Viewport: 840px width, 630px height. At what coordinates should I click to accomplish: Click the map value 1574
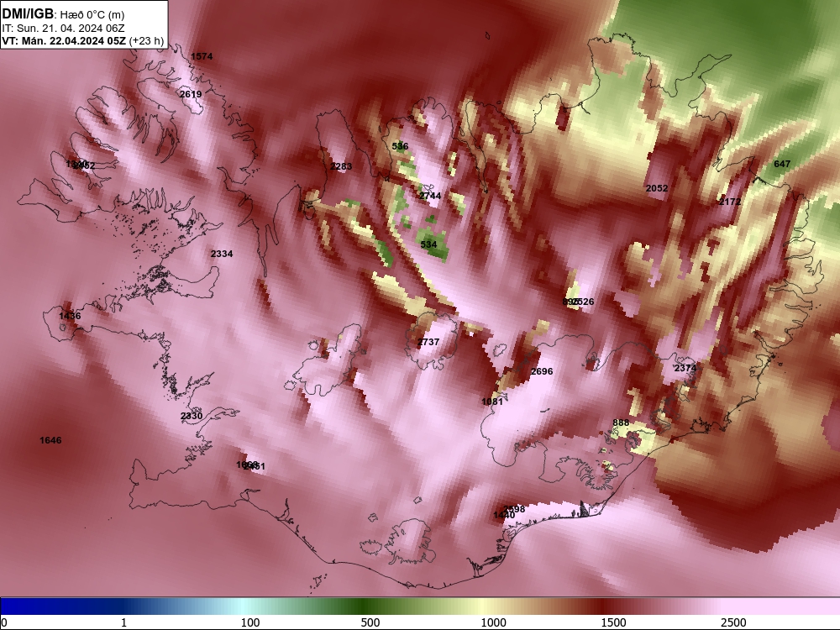(x=202, y=56)
